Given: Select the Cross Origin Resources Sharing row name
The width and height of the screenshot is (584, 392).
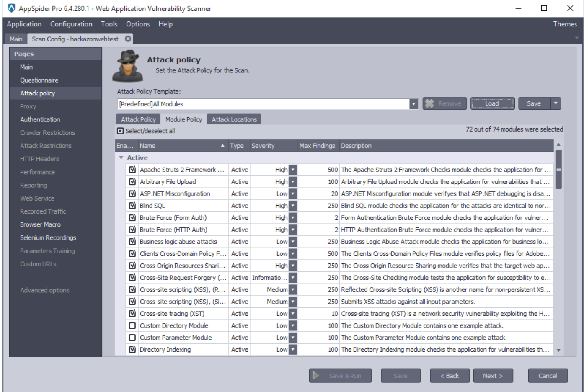Looking at the screenshot, I should [182, 266].
